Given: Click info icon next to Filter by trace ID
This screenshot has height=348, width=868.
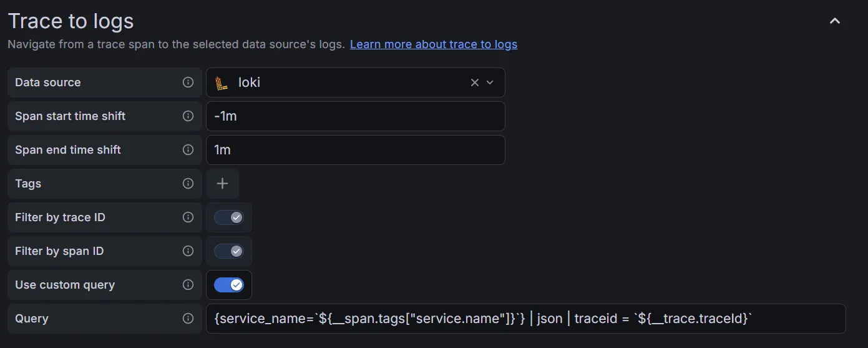Looking at the screenshot, I should 188,217.
